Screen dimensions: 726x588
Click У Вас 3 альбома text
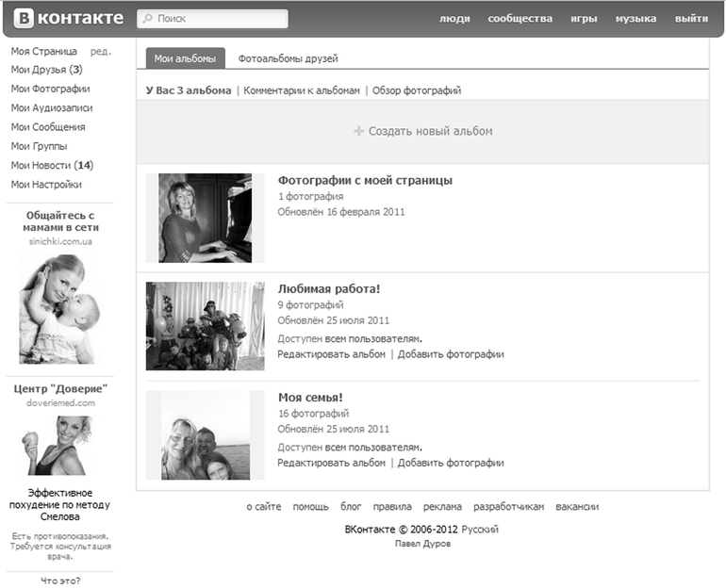(189, 90)
